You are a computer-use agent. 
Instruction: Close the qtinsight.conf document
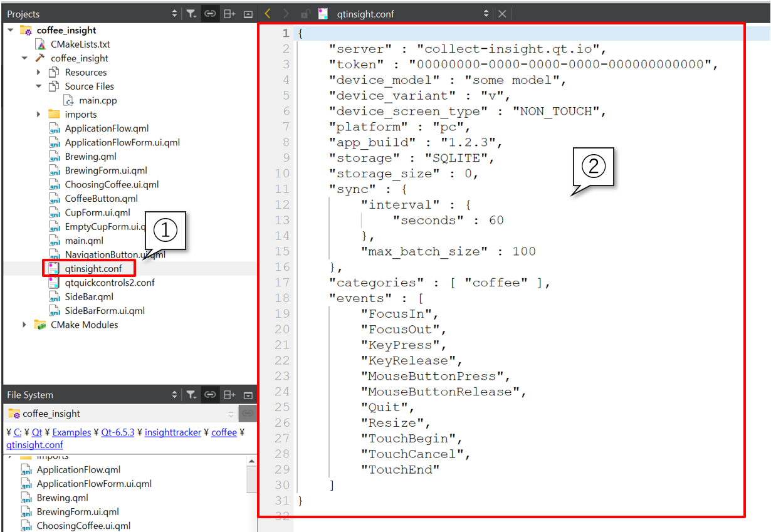[502, 14]
